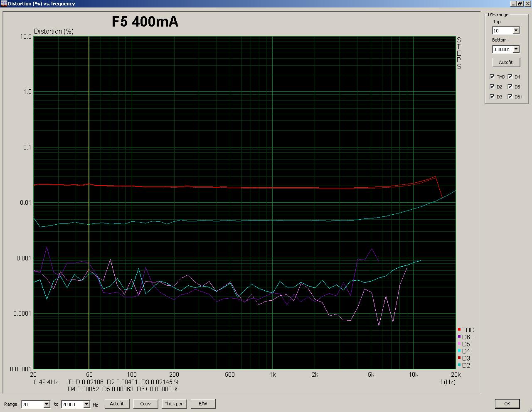Viewport: 532px width, 412px height.
Task: Click the graph title F5 400mA
Action: [x=145, y=22]
